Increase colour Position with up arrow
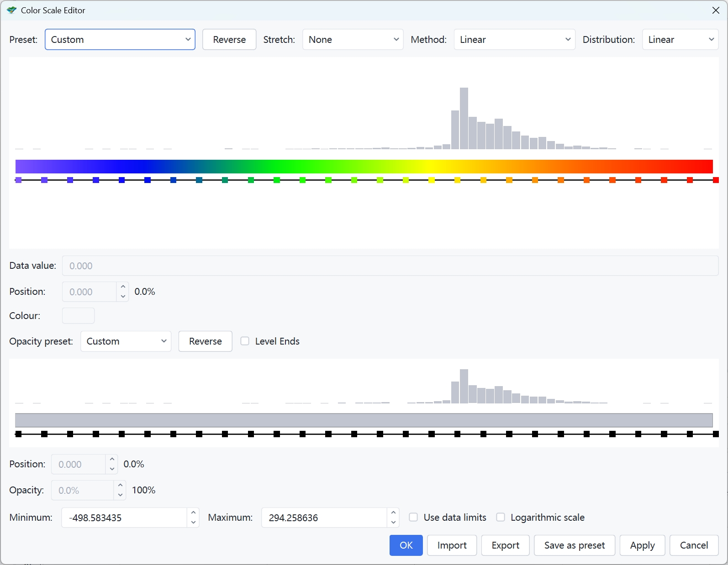This screenshot has width=728, height=565. (123, 287)
